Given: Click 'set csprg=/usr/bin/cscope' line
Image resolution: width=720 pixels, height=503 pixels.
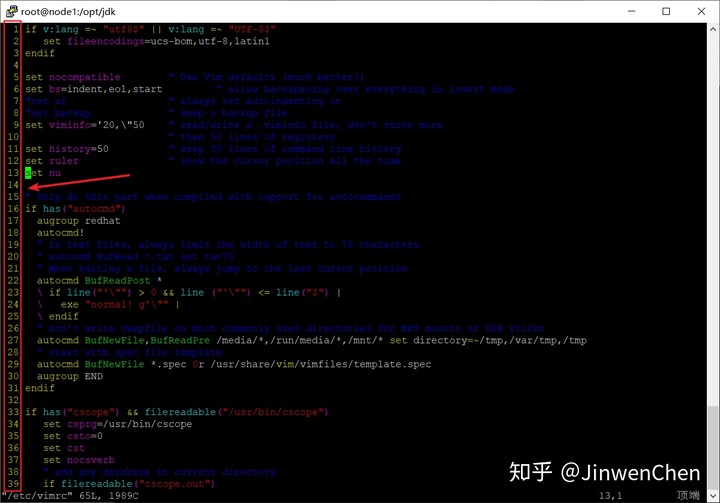Looking at the screenshot, I should 118,424.
